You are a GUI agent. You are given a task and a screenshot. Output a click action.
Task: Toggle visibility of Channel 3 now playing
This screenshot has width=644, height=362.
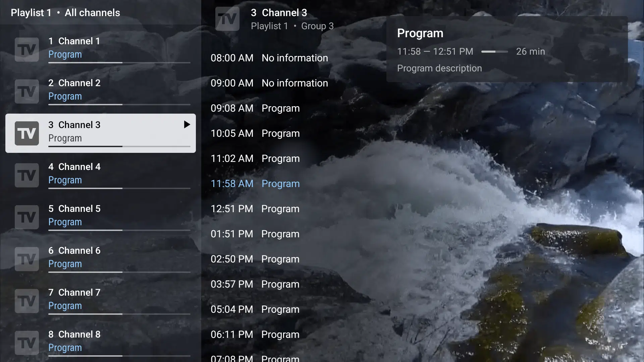click(x=186, y=125)
